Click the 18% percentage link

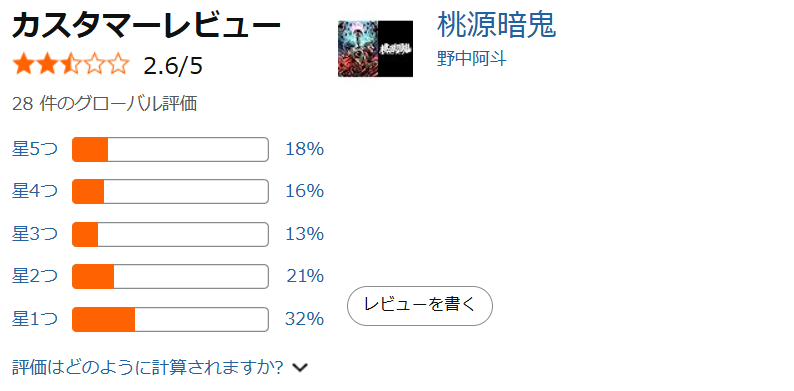304,149
